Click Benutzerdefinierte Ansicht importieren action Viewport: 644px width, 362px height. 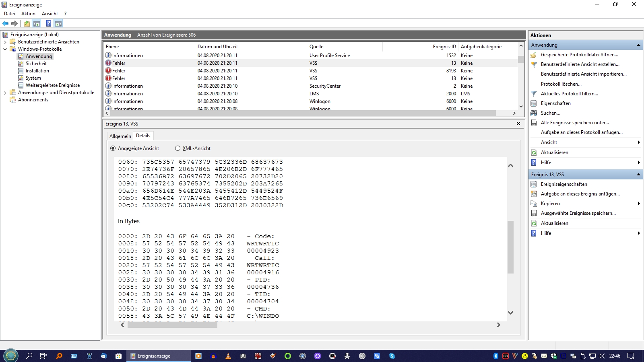click(x=584, y=74)
